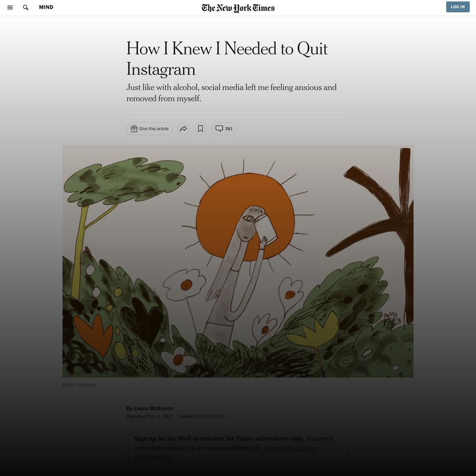Click the Published Oct. 1, 2021 date

[x=149, y=416]
